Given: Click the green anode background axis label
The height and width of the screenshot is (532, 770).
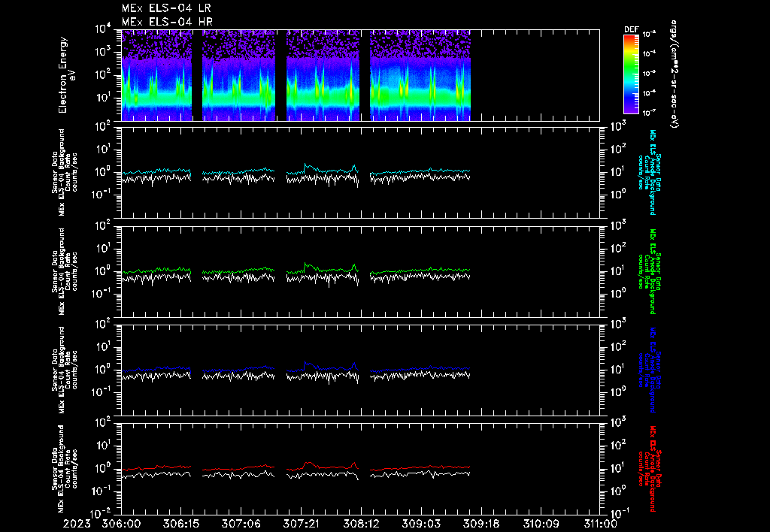Looking at the screenshot, I should click(650, 271).
